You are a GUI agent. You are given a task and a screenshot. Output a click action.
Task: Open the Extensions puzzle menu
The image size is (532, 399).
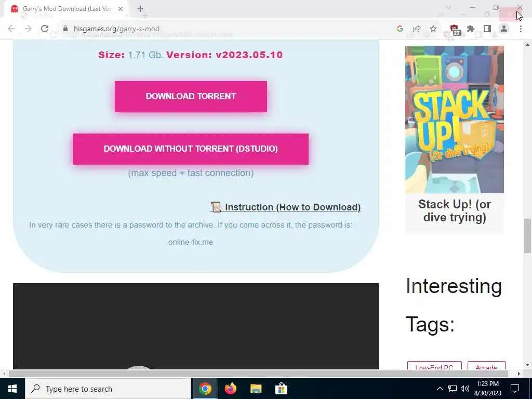(471, 29)
